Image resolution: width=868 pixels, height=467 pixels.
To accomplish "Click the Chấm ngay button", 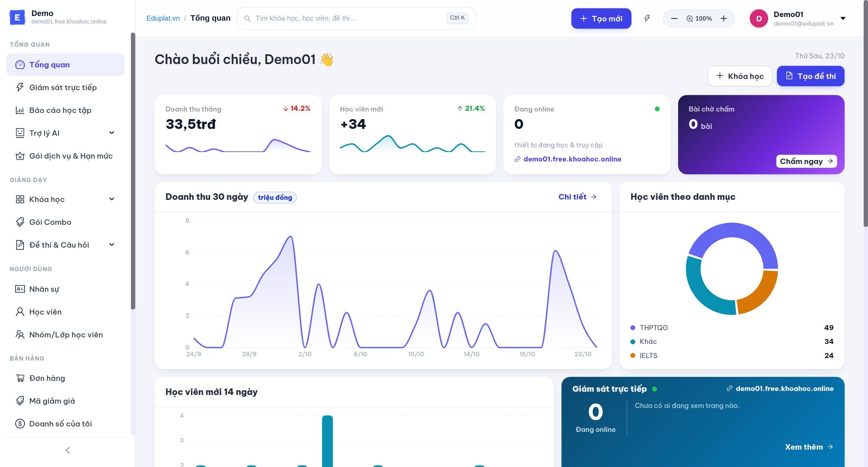I will point(806,161).
